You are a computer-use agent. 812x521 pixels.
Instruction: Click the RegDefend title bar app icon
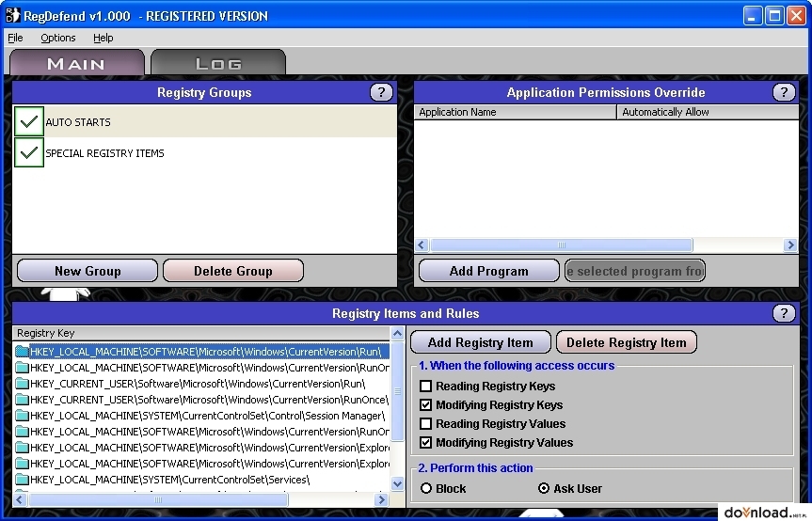tap(12, 16)
